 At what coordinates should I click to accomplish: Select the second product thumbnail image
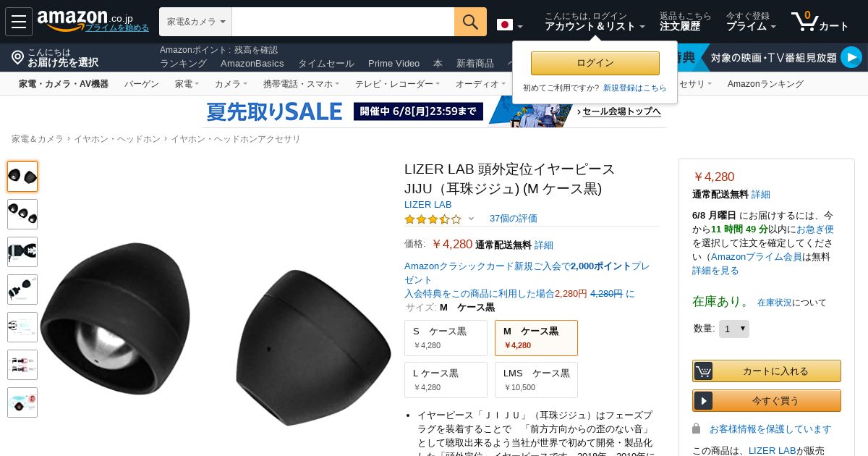[22, 214]
